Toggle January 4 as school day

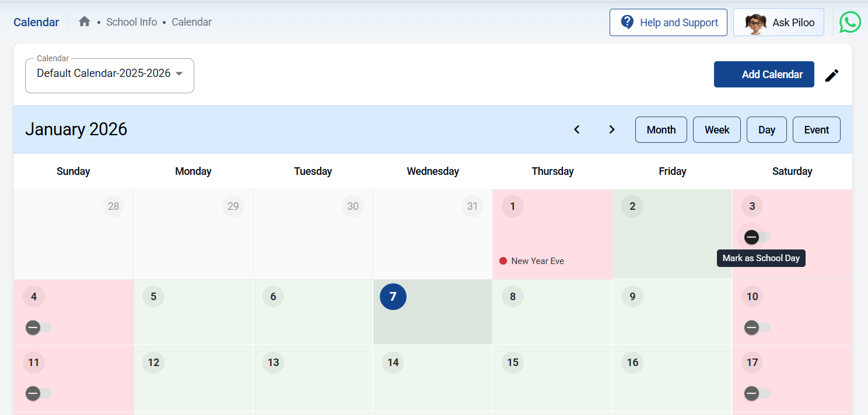pyautogui.click(x=38, y=328)
